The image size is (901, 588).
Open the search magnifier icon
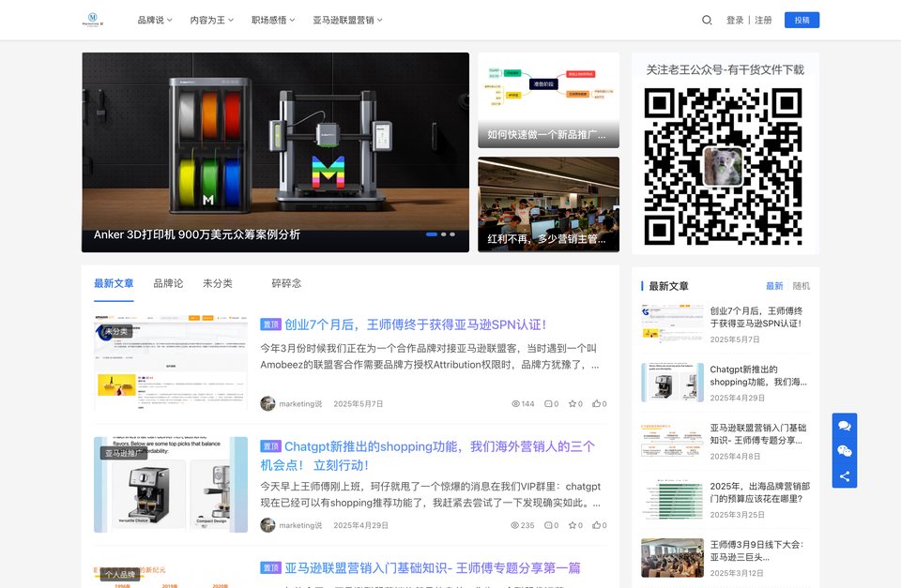pyautogui.click(x=707, y=20)
